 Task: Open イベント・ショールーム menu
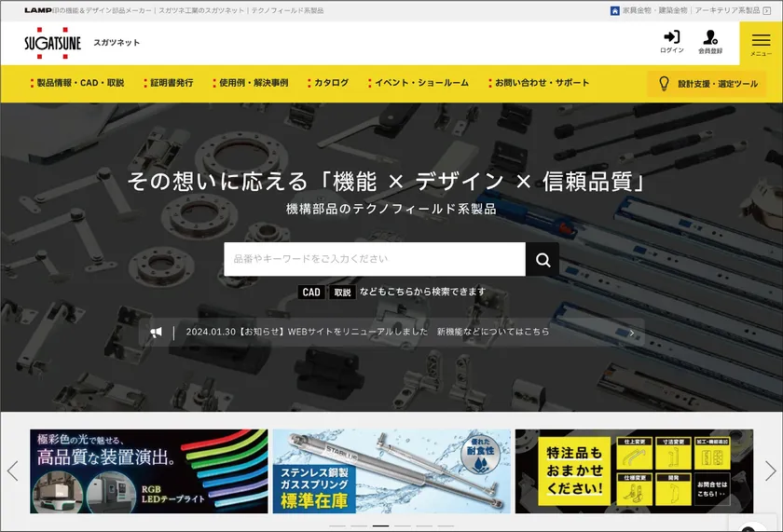tap(419, 83)
